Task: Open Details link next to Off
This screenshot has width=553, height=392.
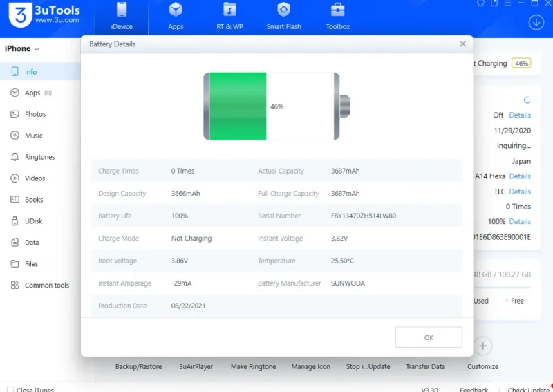Action: (x=520, y=115)
